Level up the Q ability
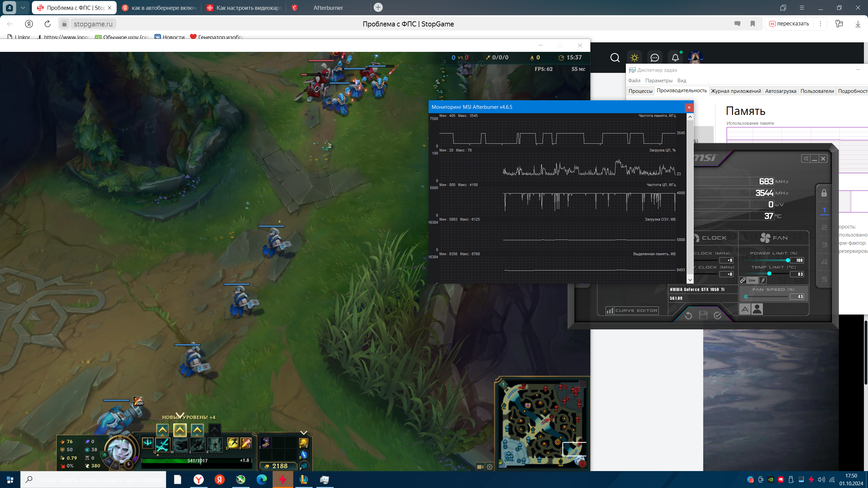This screenshot has height=488, width=868. click(162, 430)
